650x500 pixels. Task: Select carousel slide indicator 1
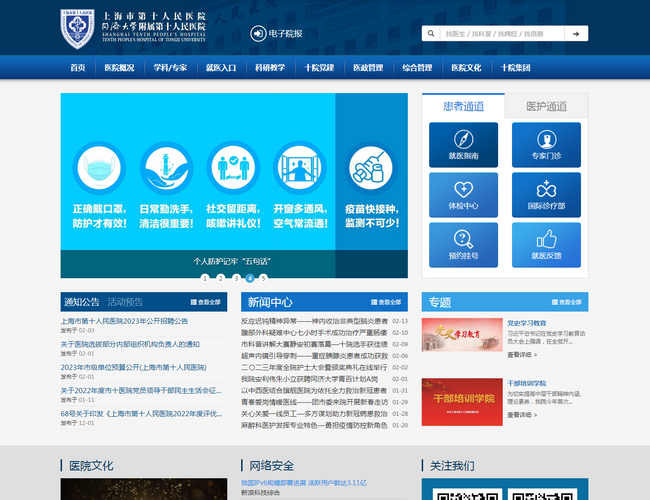tap(204, 278)
